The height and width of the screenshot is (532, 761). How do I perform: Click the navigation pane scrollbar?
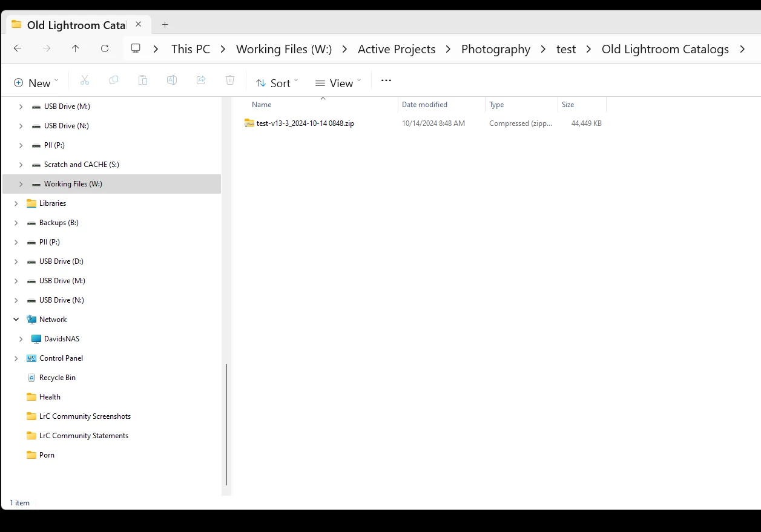(226, 424)
